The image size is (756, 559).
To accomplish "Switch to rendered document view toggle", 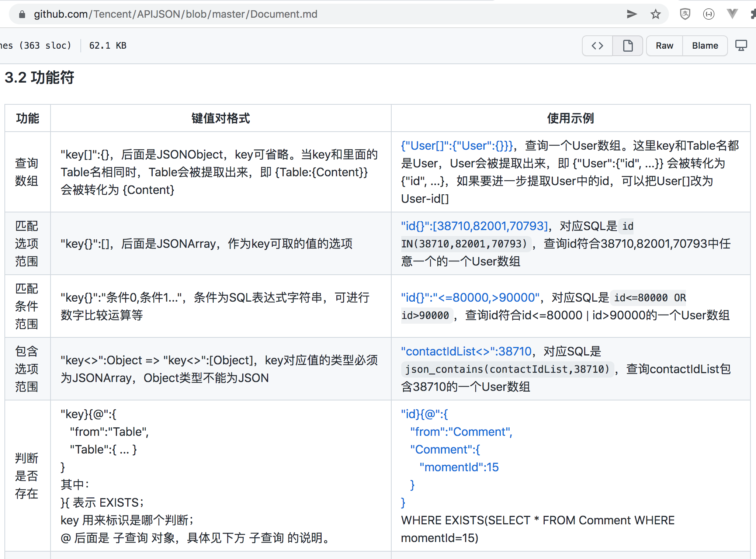I will pyautogui.click(x=628, y=46).
